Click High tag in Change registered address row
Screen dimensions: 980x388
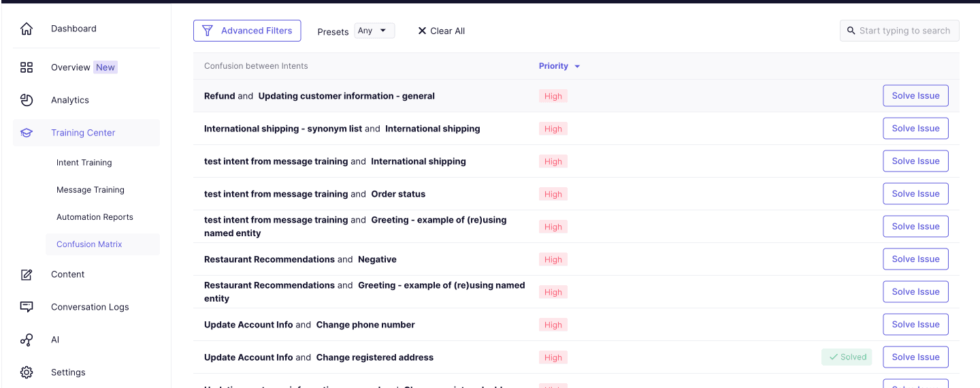pyautogui.click(x=553, y=357)
